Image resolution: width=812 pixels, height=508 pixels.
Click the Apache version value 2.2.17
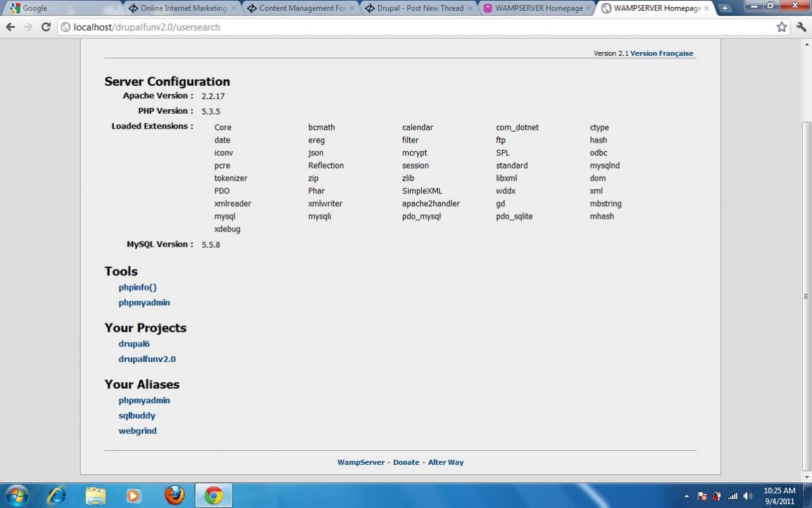tap(213, 97)
